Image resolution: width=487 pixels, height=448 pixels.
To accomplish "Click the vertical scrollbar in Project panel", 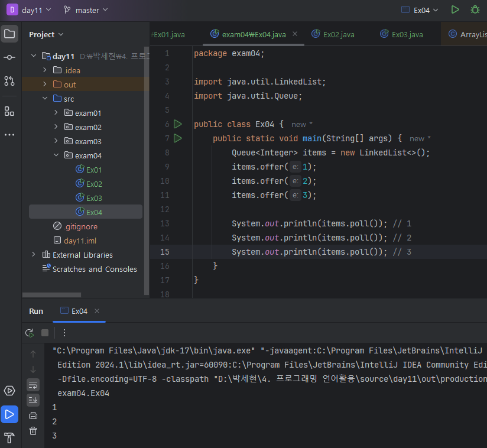I will 147,170.
